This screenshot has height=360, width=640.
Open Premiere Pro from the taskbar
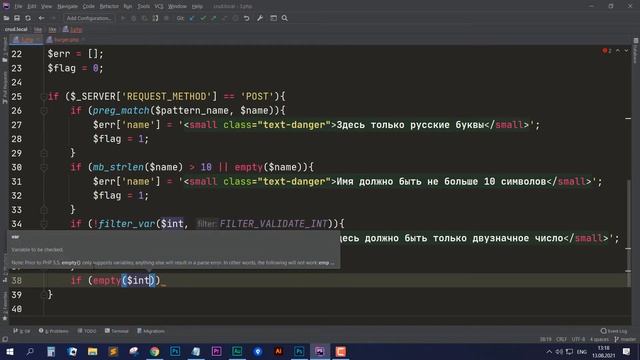tap(216, 352)
